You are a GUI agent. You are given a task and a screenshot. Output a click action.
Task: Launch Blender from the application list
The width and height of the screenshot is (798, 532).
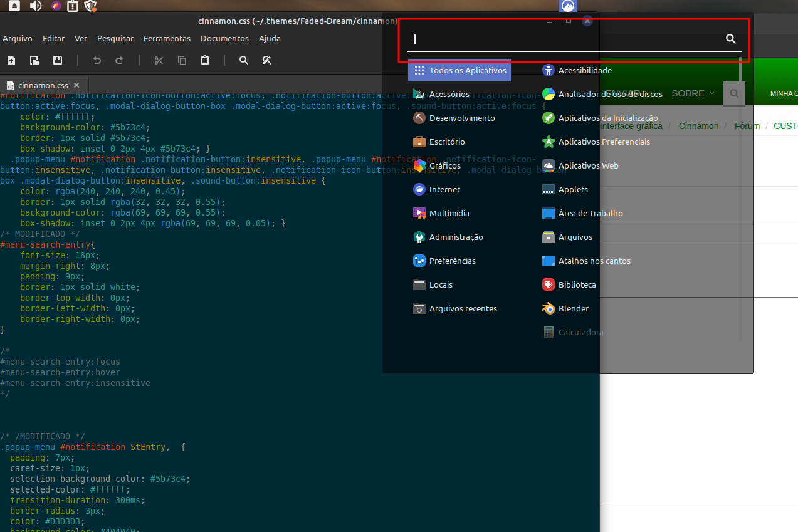point(565,308)
